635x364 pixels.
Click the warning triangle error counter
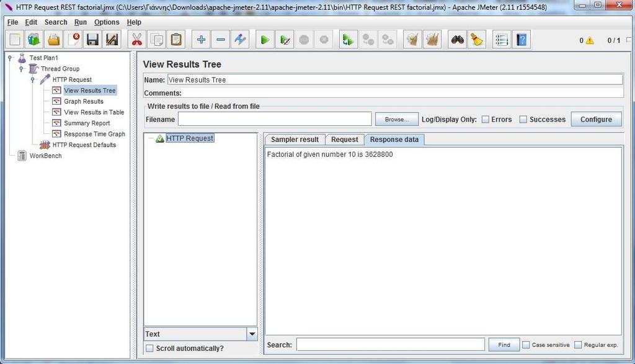pyautogui.click(x=590, y=40)
